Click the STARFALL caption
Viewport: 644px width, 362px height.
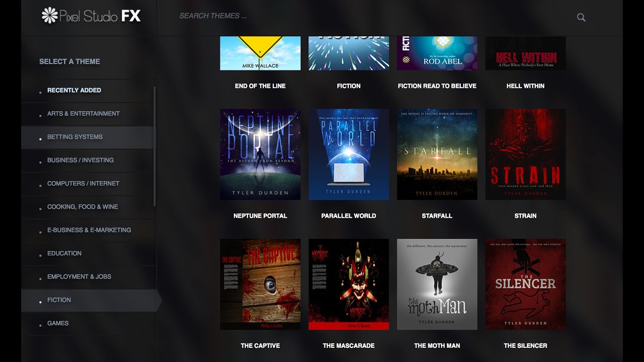tap(437, 216)
